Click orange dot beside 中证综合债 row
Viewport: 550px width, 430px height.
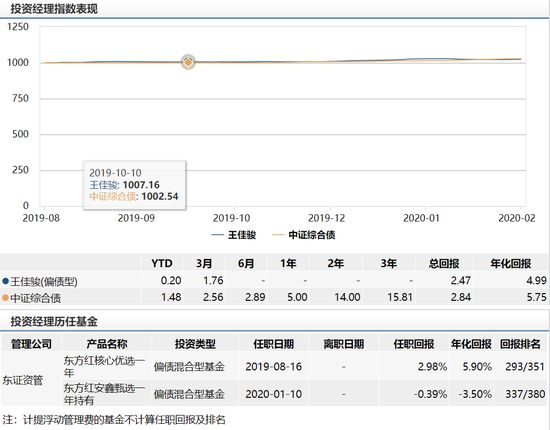(5, 298)
